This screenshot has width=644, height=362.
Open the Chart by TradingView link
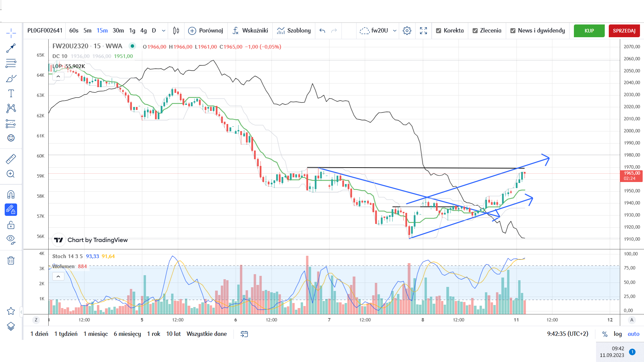(x=91, y=240)
